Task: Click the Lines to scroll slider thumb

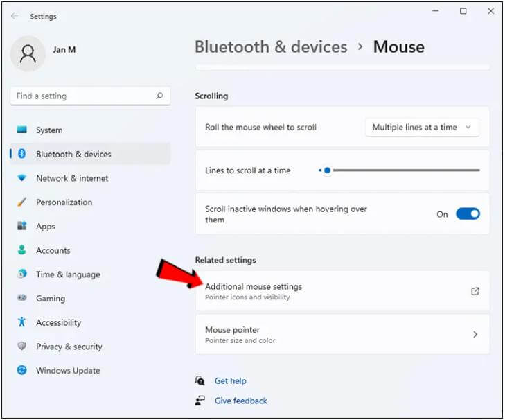Action: [x=327, y=170]
